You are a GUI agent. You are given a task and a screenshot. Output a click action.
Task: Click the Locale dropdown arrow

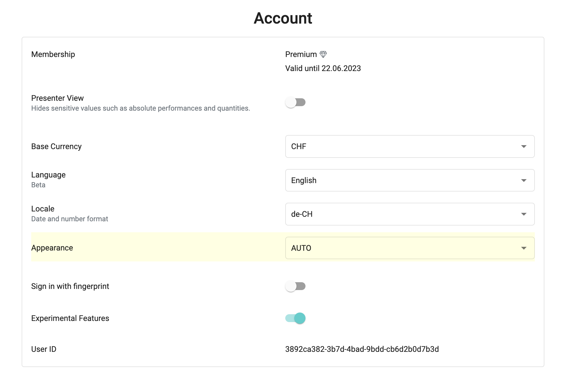point(524,214)
